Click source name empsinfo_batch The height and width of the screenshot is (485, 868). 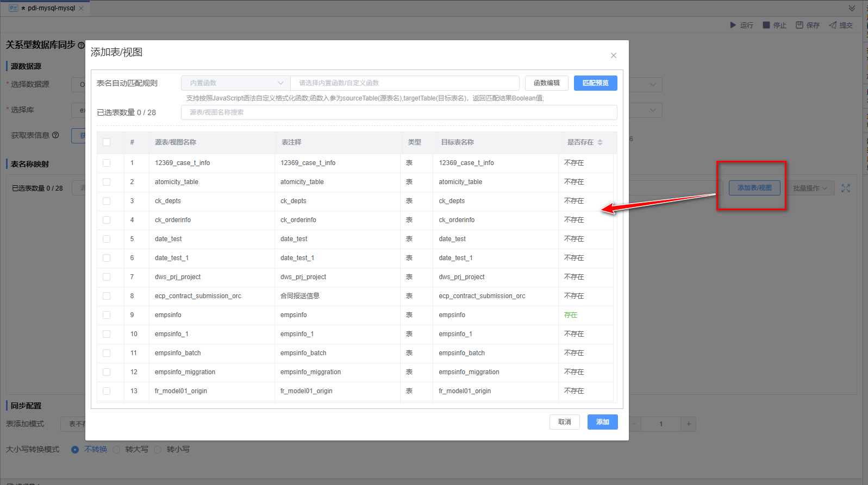pos(178,353)
